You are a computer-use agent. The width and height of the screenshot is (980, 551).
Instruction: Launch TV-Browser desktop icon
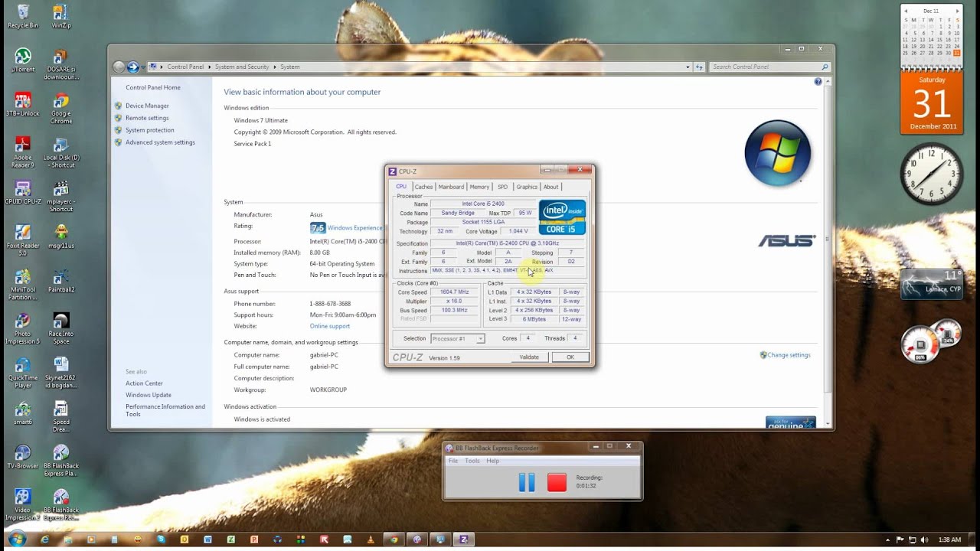pyautogui.click(x=22, y=456)
